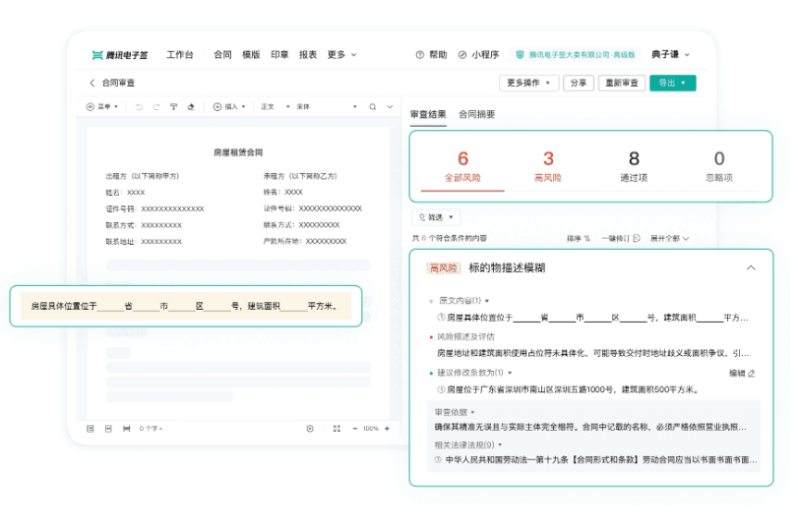Click the 分享 share button
The width and height of the screenshot is (798, 532).
point(579,83)
